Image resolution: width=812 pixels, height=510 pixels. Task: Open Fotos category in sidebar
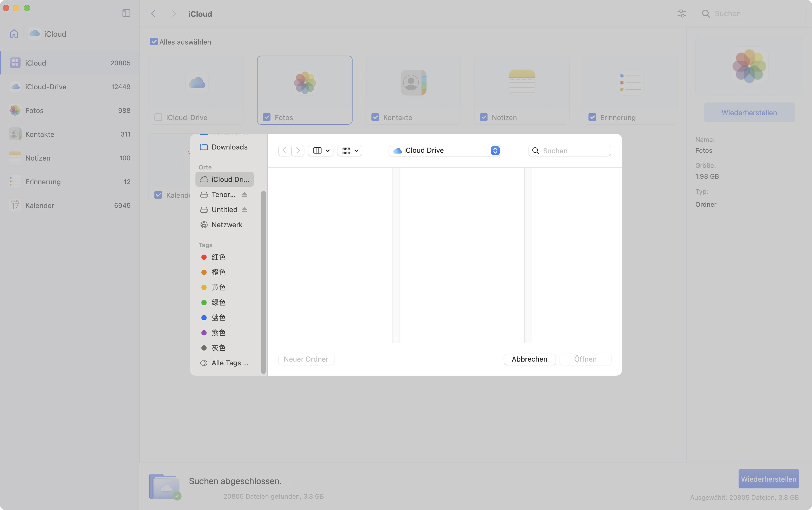(70, 110)
